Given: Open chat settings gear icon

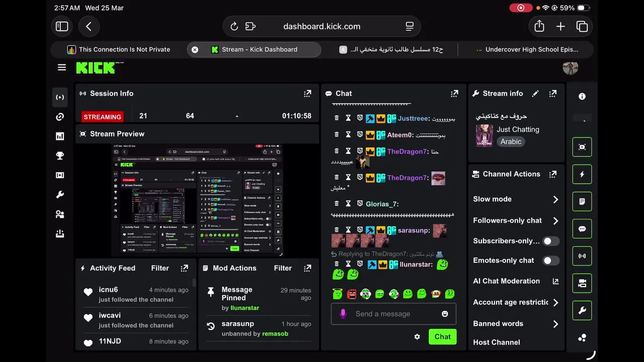Looking at the screenshot, I should point(417,337).
